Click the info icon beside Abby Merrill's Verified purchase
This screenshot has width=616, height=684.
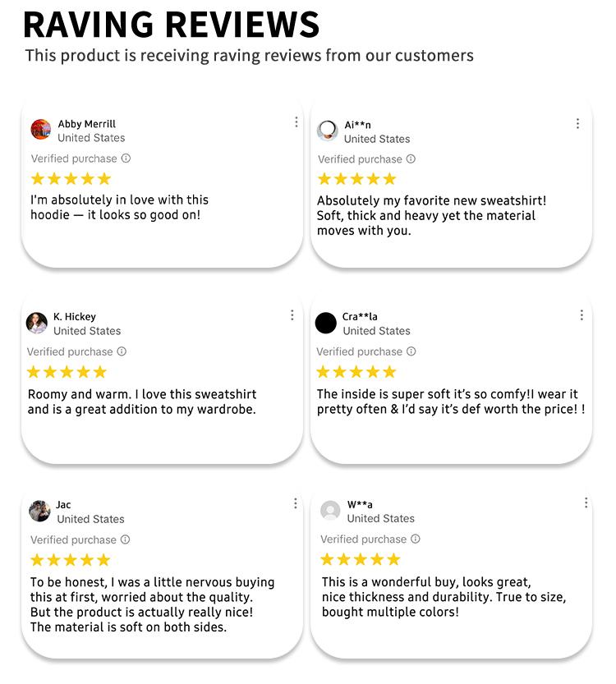[x=126, y=158]
